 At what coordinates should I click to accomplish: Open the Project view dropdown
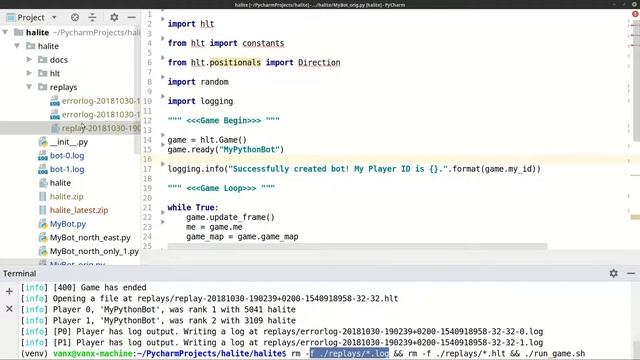point(54,18)
